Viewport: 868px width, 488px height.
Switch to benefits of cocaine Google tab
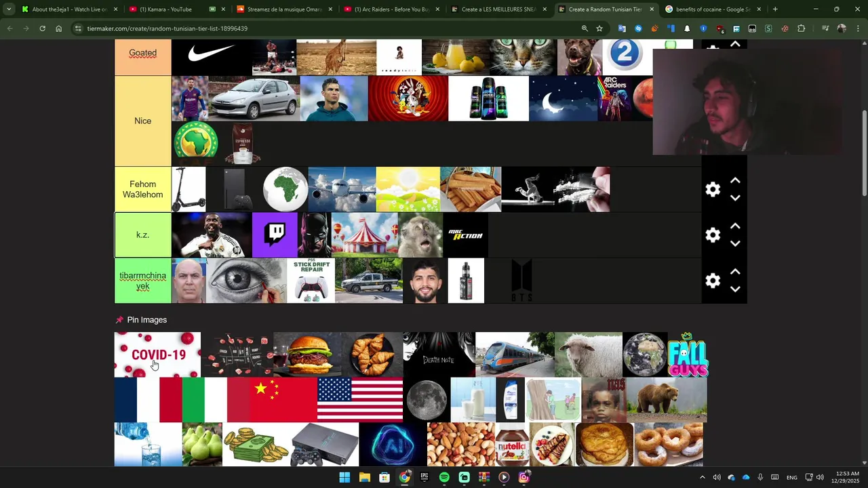[713, 9]
